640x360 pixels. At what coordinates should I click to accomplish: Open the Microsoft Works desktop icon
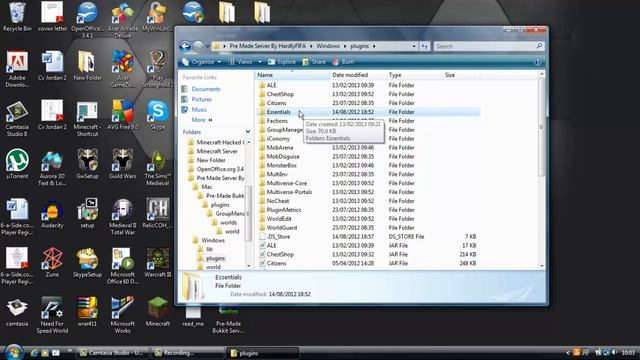coord(122,315)
